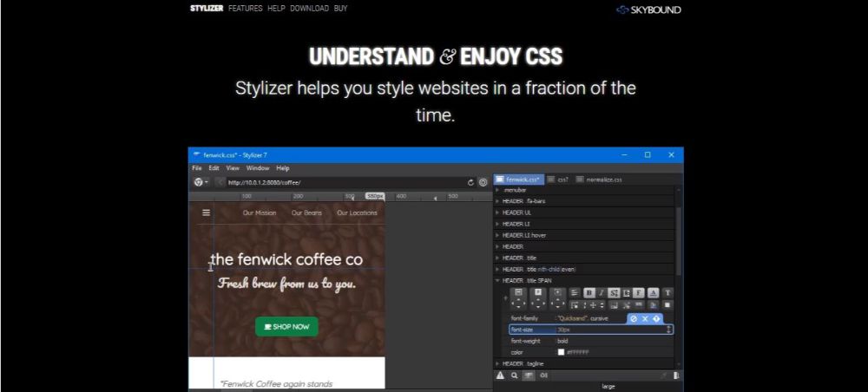Image resolution: width=868 pixels, height=392 pixels.
Task: Click the font-weight value bold
Action: point(562,341)
